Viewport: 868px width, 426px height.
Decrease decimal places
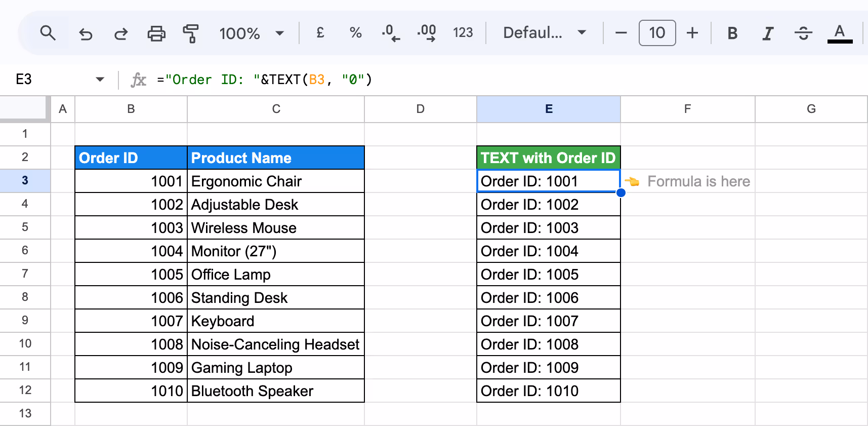tap(390, 33)
